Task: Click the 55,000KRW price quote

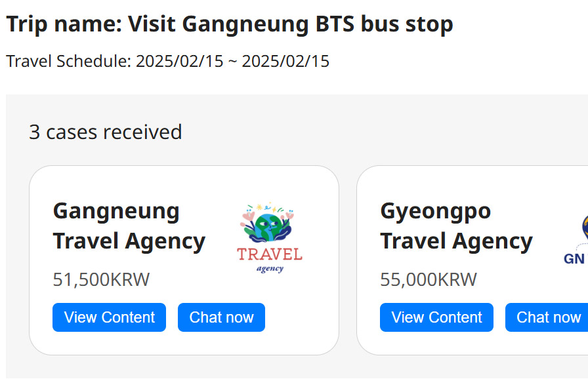Action: coord(428,280)
